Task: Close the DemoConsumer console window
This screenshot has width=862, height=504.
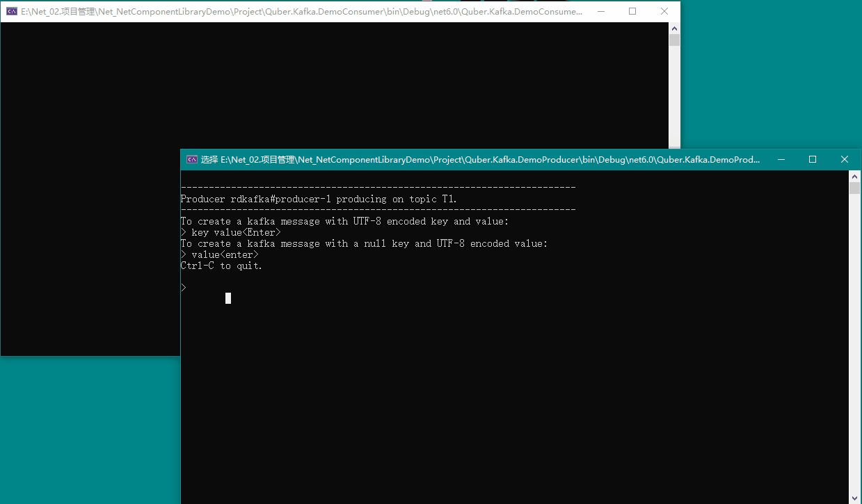Action: [664, 12]
